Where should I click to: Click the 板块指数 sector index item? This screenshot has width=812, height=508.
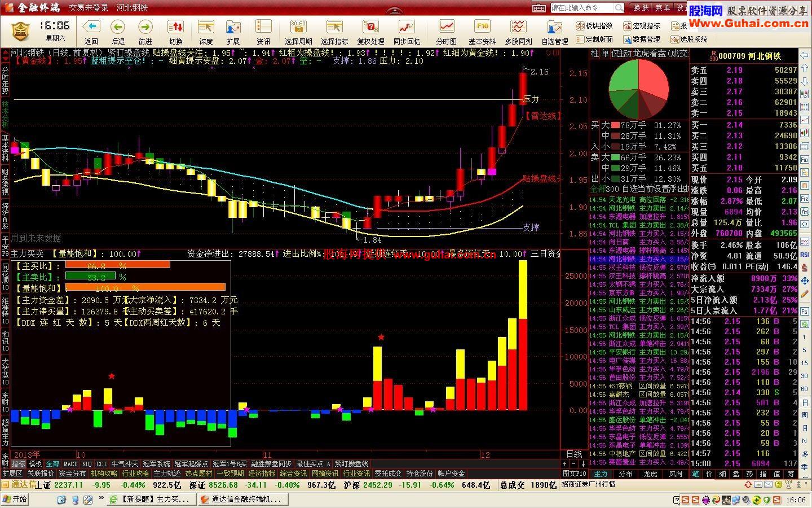click(594, 26)
